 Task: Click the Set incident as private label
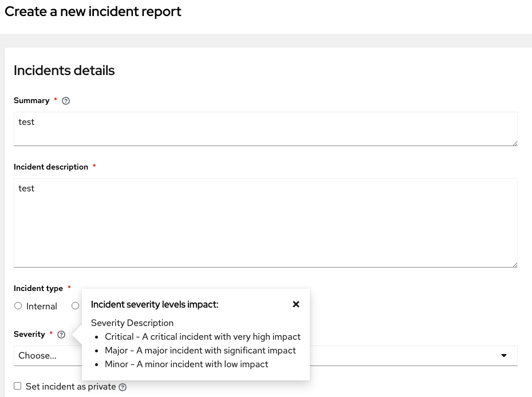coord(70,387)
